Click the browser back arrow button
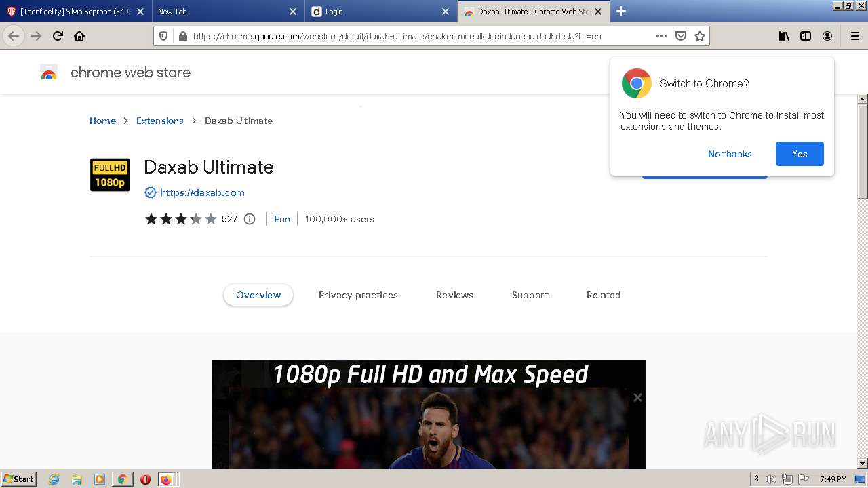The height and width of the screenshot is (488, 868). 14,36
